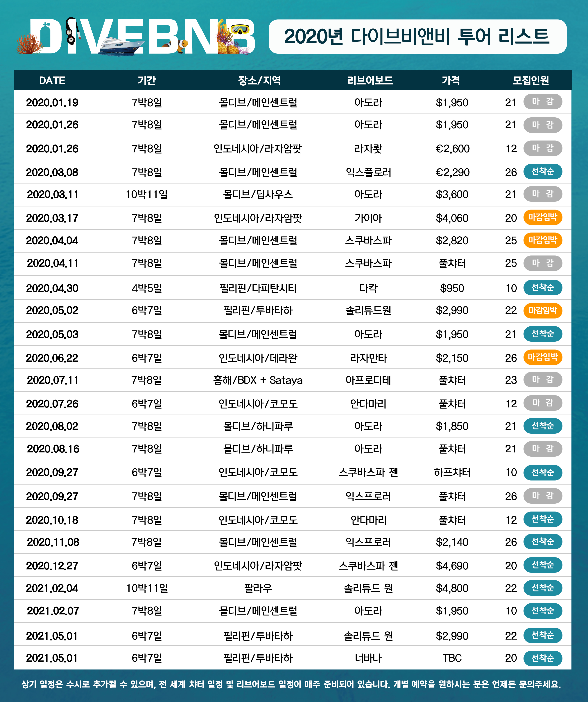
Task: Click the $4,060 price cell
Action: [452, 218]
